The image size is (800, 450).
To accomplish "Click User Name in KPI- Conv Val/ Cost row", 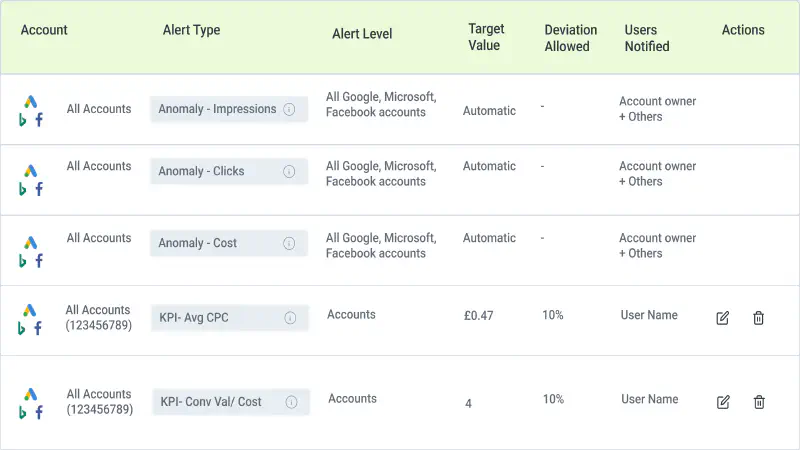I will (649, 399).
